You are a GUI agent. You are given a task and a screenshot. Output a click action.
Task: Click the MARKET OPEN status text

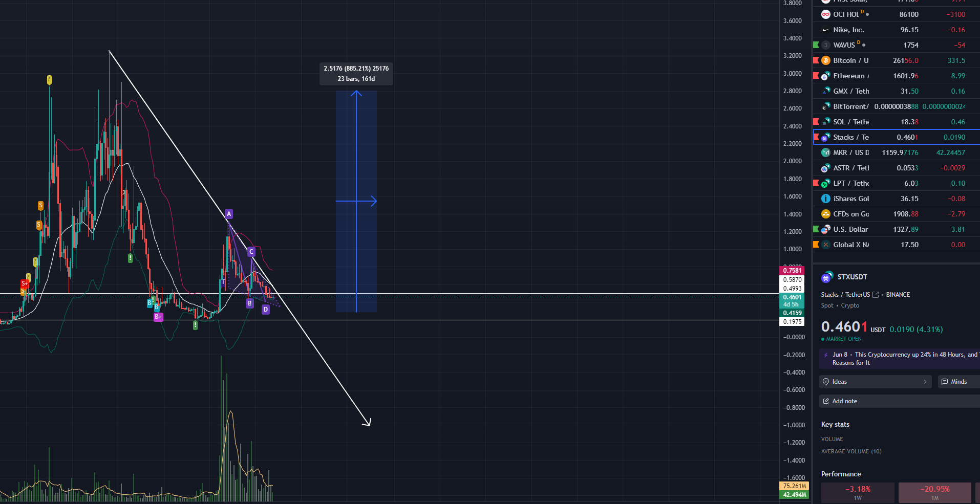point(843,339)
